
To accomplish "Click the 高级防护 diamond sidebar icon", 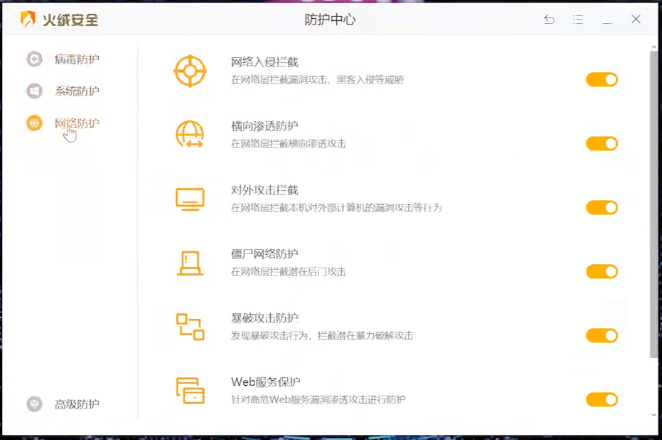I will (34, 404).
